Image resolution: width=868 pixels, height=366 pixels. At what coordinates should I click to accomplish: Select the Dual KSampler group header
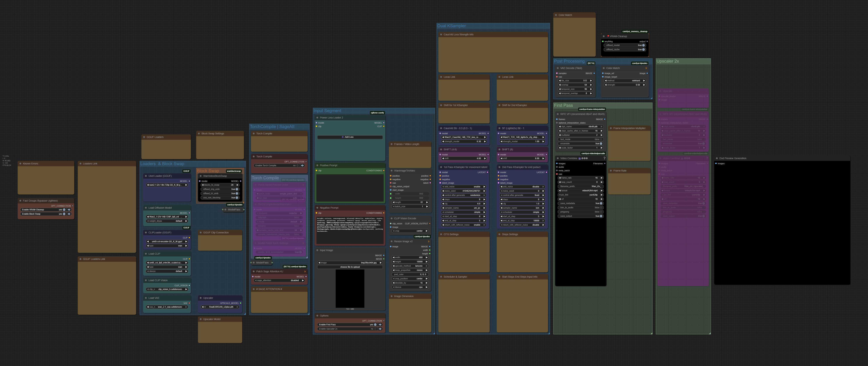coord(451,26)
